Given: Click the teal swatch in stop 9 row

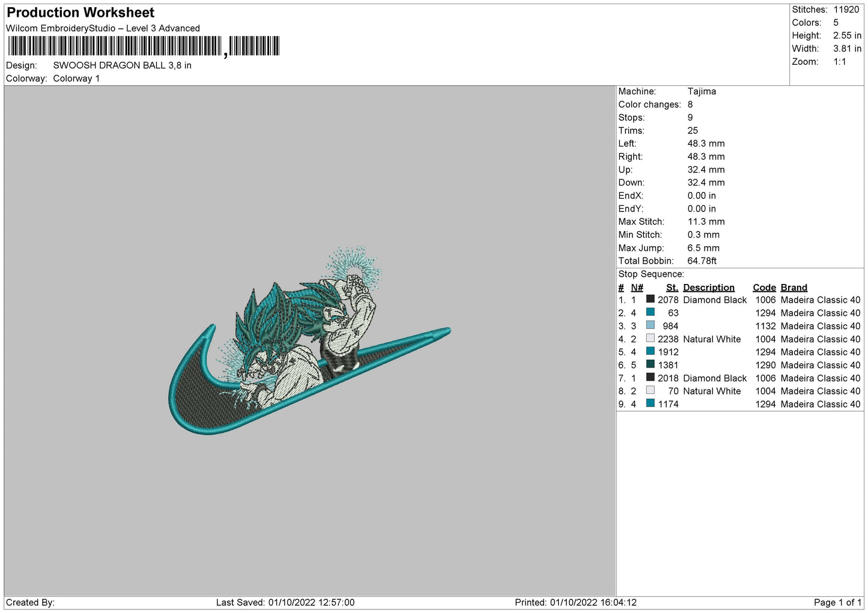Looking at the screenshot, I should tap(650, 403).
